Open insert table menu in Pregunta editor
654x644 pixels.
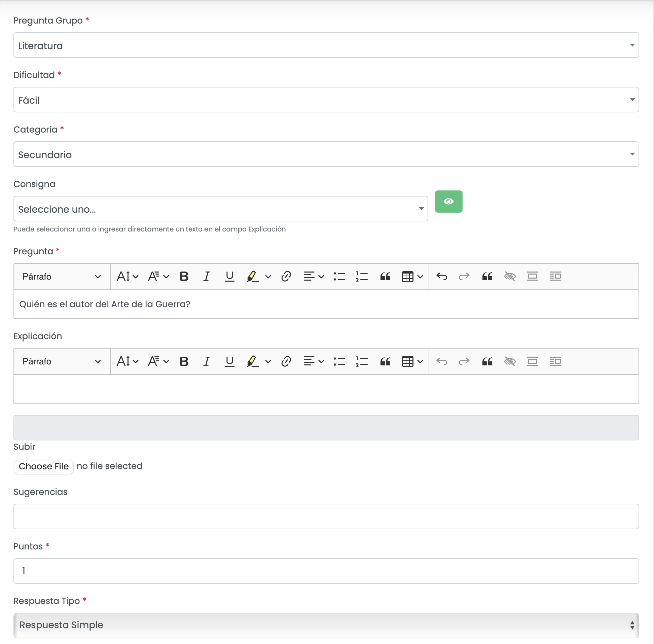tap(412, 277)
